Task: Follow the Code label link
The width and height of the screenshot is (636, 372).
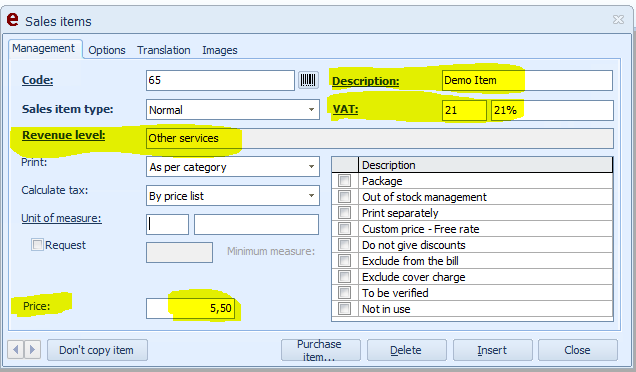Action: tap(37, 80)
